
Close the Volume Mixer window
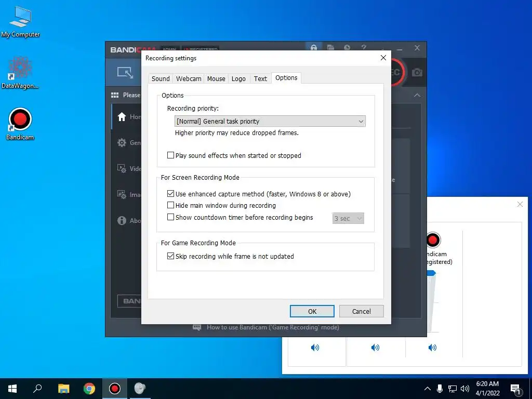520,204
